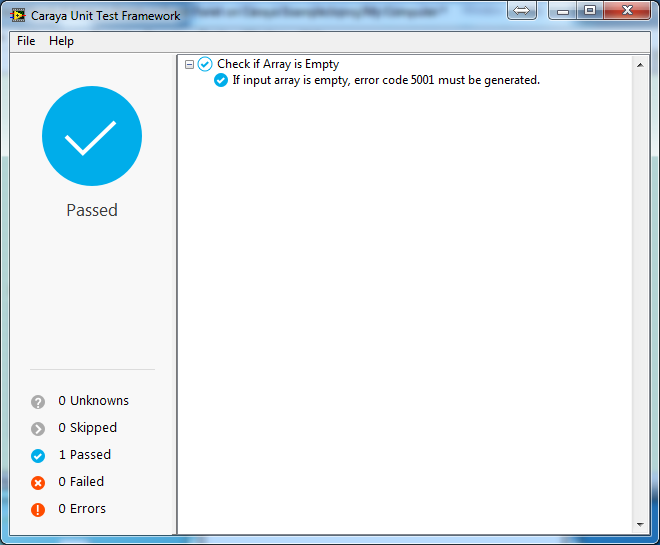Click the Skipped arrow icon
This screenshot has width=660, height=545.
click(38, 429)
